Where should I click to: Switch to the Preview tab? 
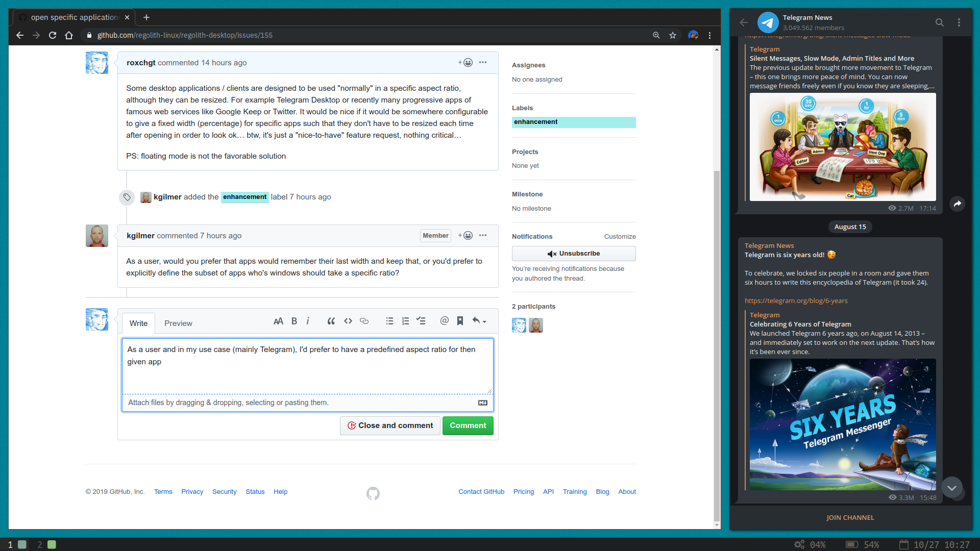coord(178,323)
